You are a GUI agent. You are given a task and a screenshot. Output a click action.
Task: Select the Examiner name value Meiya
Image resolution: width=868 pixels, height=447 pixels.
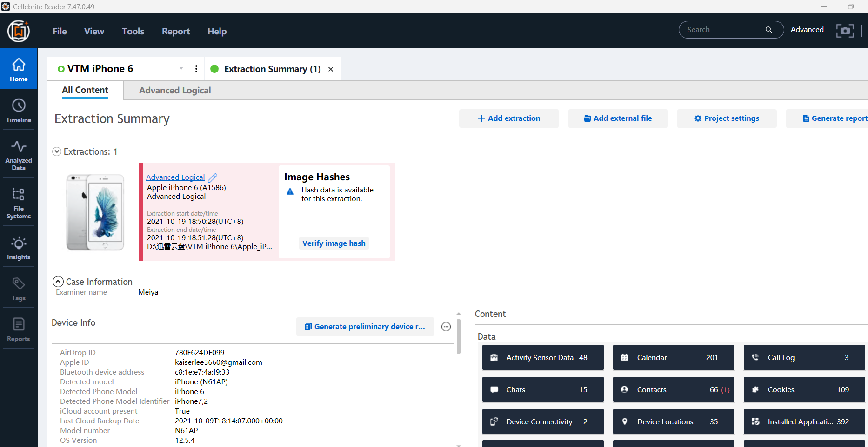coord(148,292)
